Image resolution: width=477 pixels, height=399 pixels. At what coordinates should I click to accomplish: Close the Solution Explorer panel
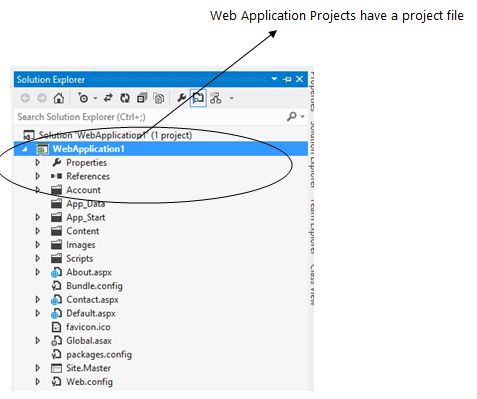pos(299,79)
